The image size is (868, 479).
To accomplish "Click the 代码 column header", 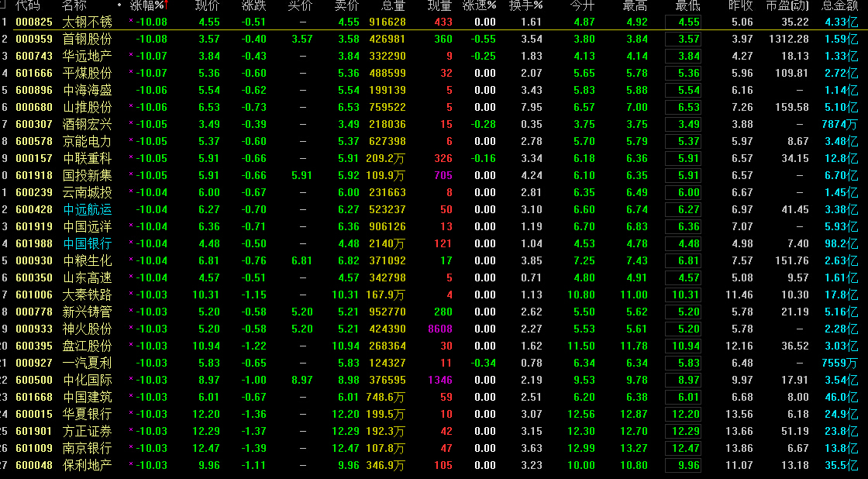I will click(28, 5).
